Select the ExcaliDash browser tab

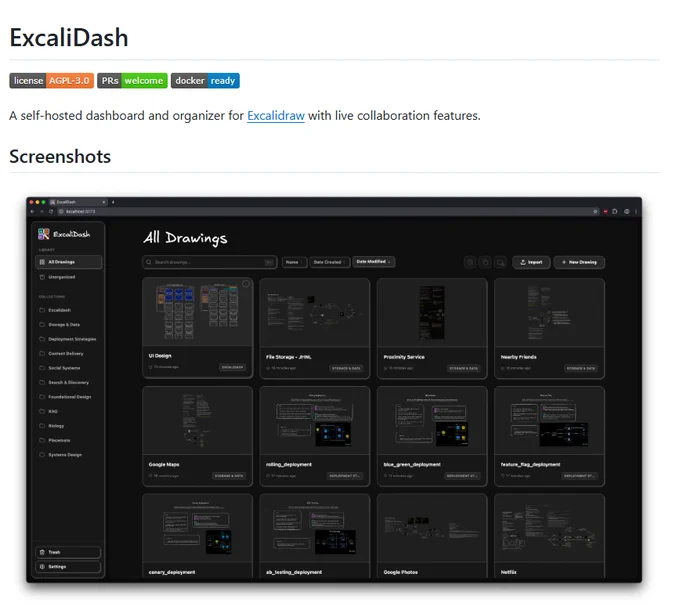coord(76,202)
